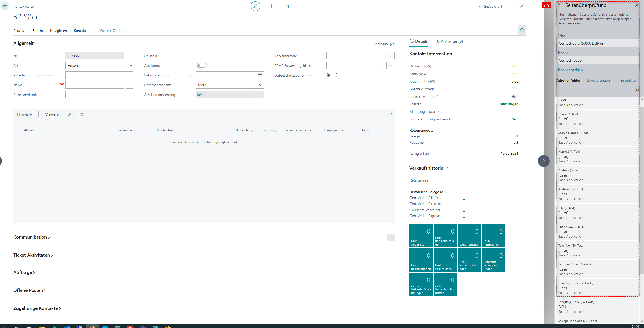Image resolution: width=644 pixels, height=328 pixels.
Task: Click the search icon in Seitenüberprüfung
Action: pyautogui.click(x=637, y=90)
